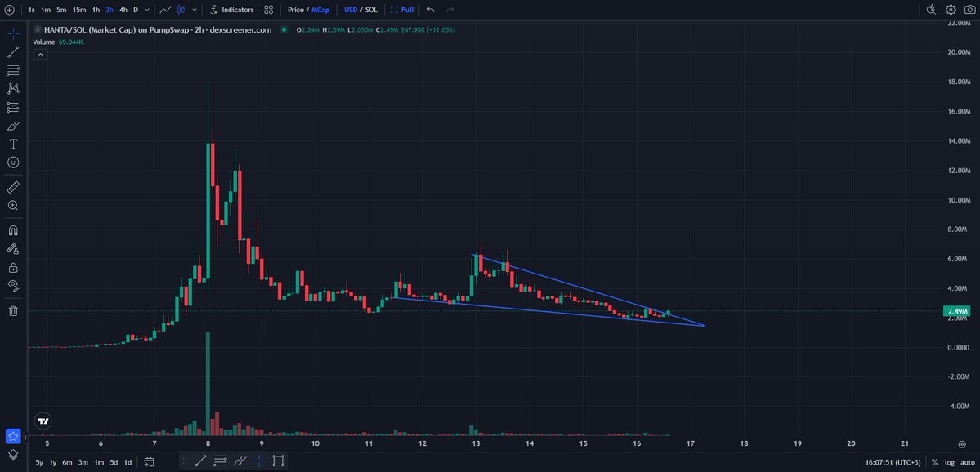Toggle auto scale on price axis
This screenshot has width=980, height=472.
point(968,463)
